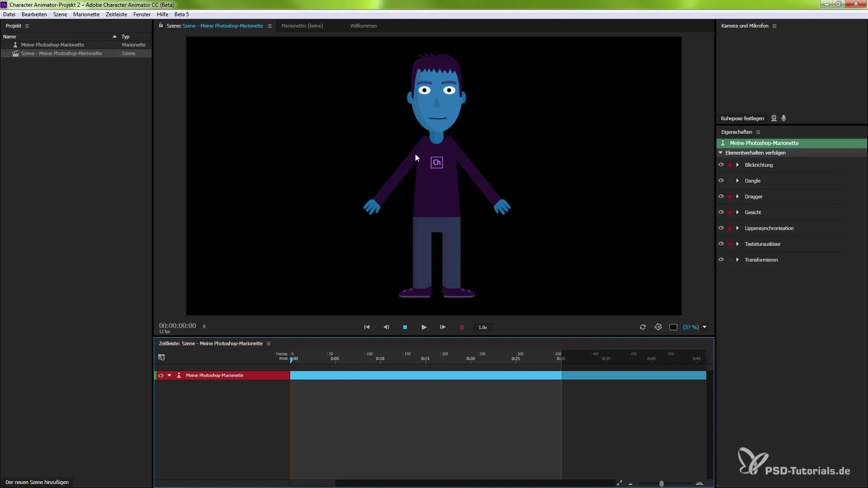Click large mountains zoom-in timeline icon
868x488 pixels.
coord(700,483)
